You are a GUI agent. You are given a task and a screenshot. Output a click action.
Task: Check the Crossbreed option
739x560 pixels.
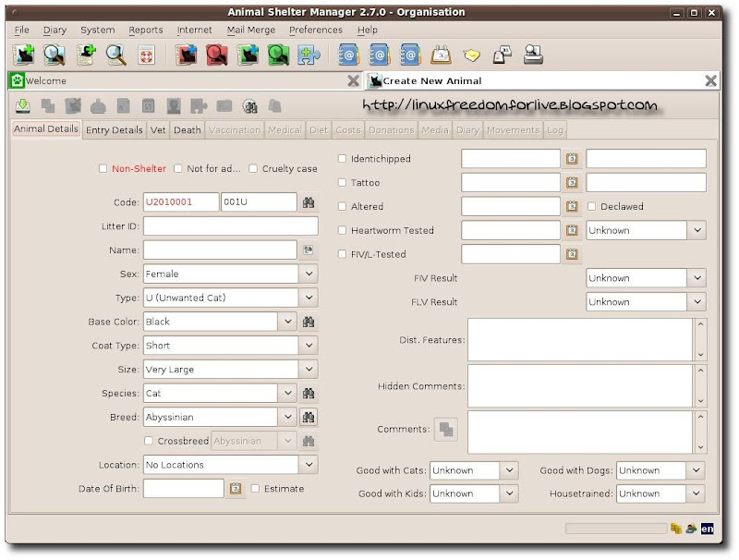(150, 442)
